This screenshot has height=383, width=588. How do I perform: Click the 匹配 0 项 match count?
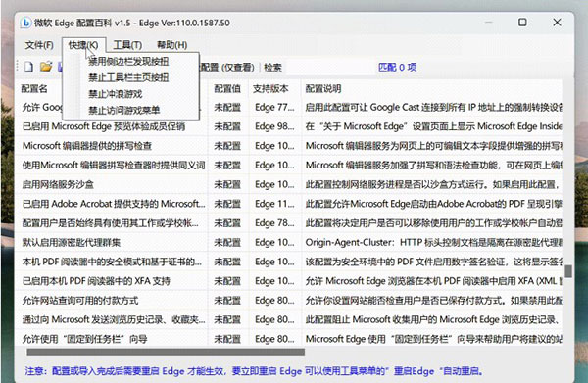[x=398, y=67]
